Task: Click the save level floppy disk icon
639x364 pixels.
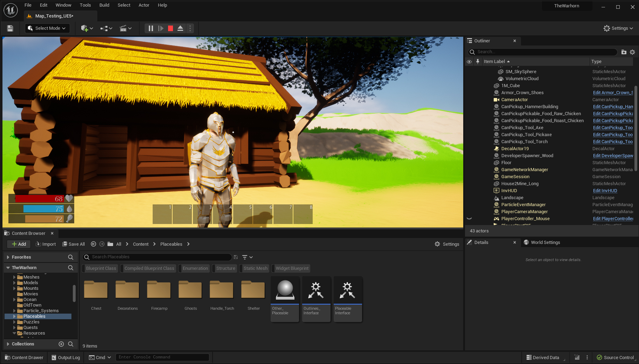Action: (10, 28)
